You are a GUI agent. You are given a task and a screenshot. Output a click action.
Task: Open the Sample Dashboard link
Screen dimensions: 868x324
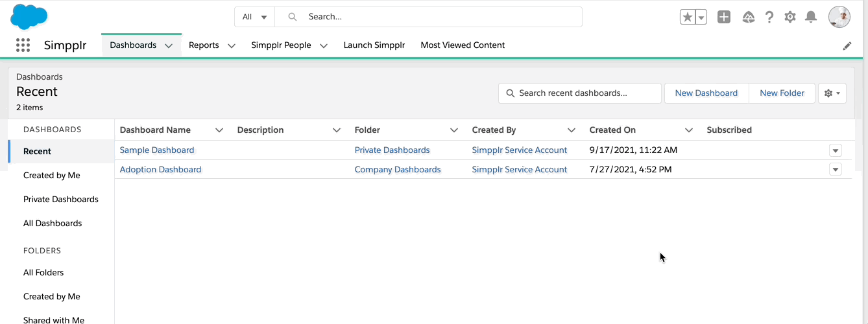[157, 150]
